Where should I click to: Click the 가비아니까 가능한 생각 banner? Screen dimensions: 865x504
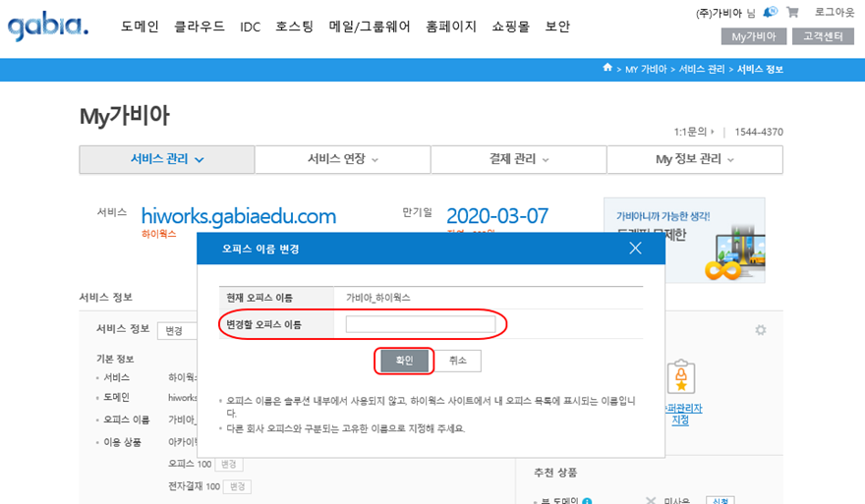click(x=684, y=241)
